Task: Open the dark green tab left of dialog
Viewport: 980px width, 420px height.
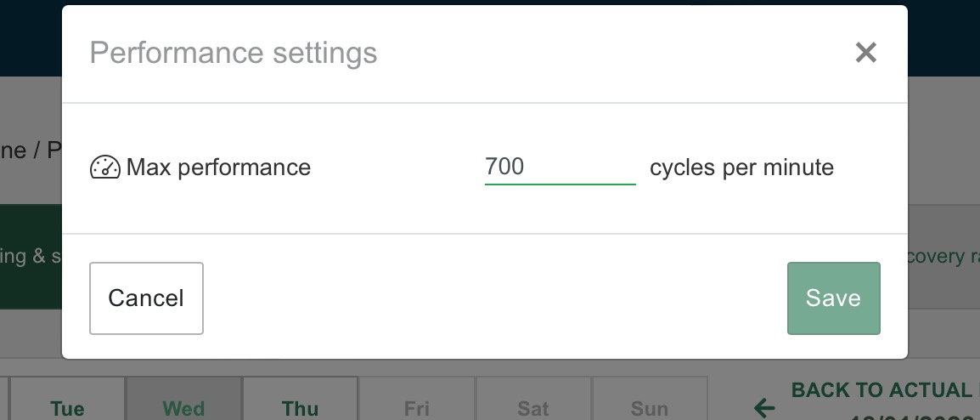Action: pos(31,257)
